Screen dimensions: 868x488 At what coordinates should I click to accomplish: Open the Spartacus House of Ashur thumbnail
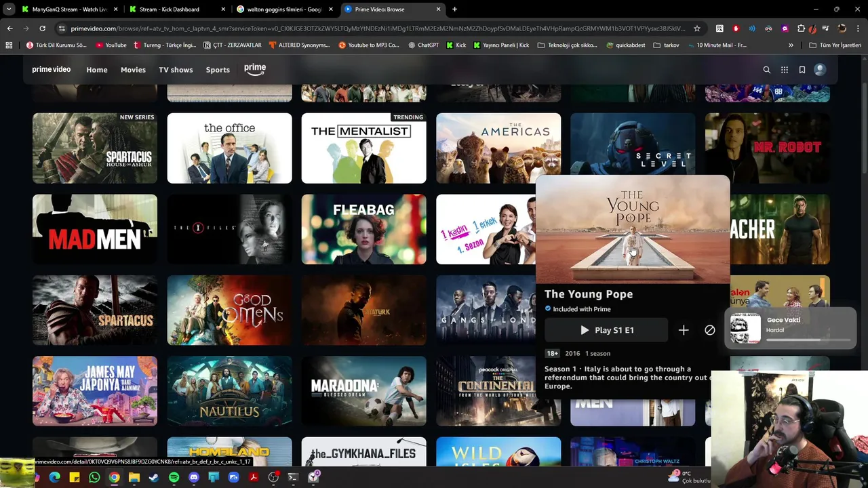click(x=95, y=148)
